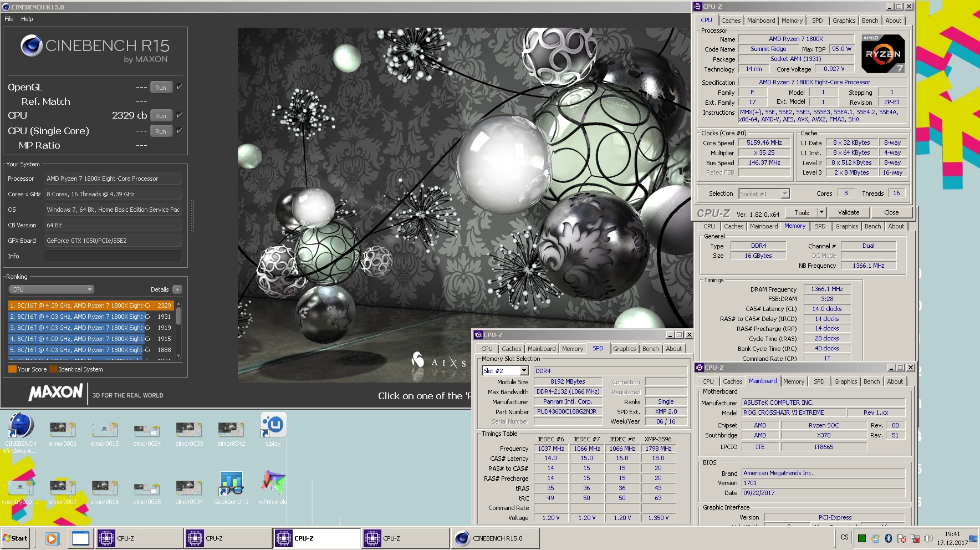Click the media player quick launch icon
The width and height of the screenshot is (980, 550).
point(52,538)
